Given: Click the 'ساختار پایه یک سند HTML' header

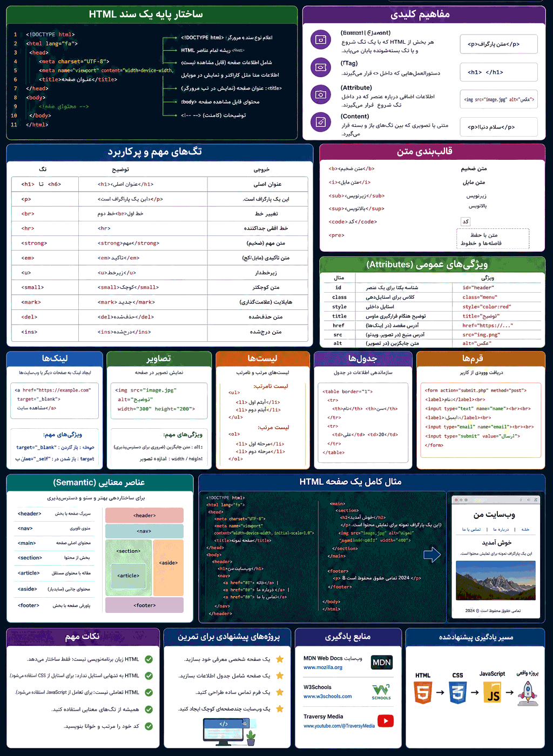Looking at the screenshot, I should point(152,15).
